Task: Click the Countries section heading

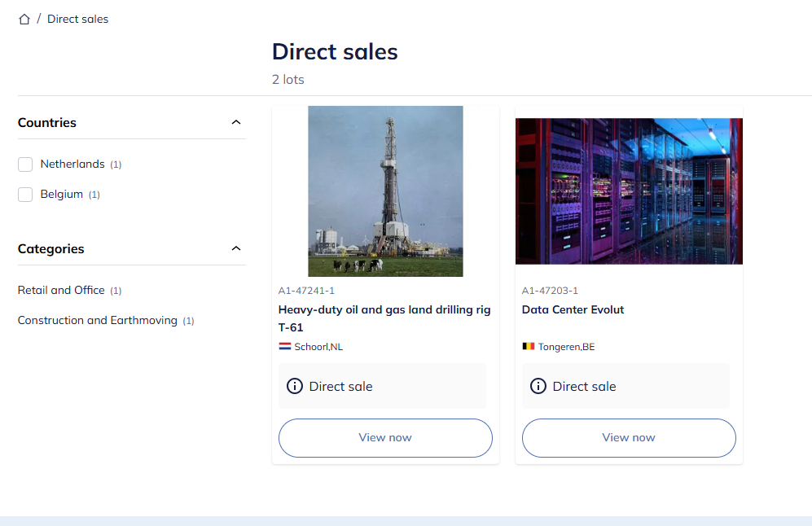Action: [x=47, y=123]
